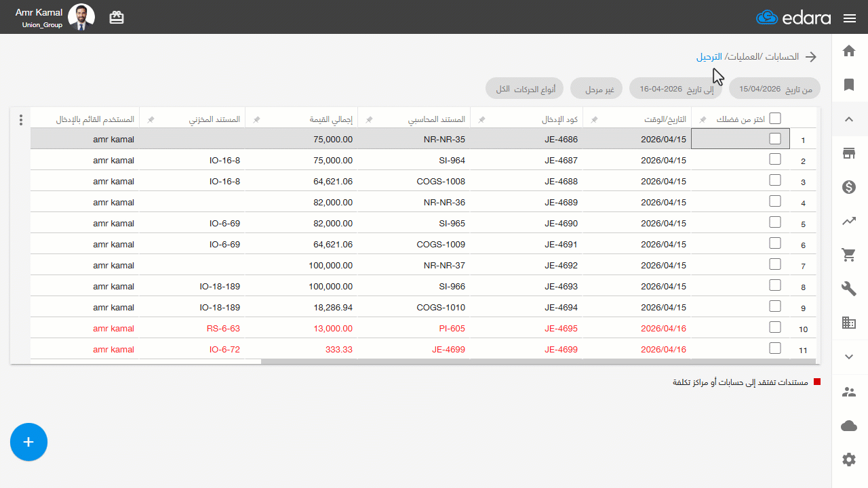Open the غير مرحل status filter

[597, 89]
